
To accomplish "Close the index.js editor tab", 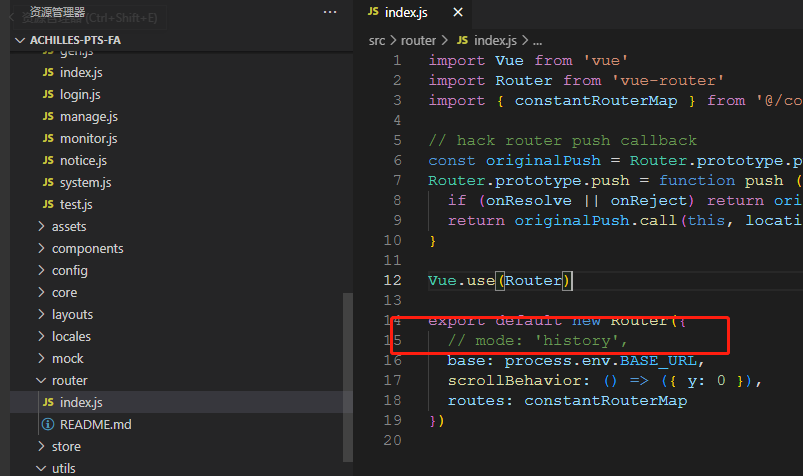I will click(x=458, y=12).
